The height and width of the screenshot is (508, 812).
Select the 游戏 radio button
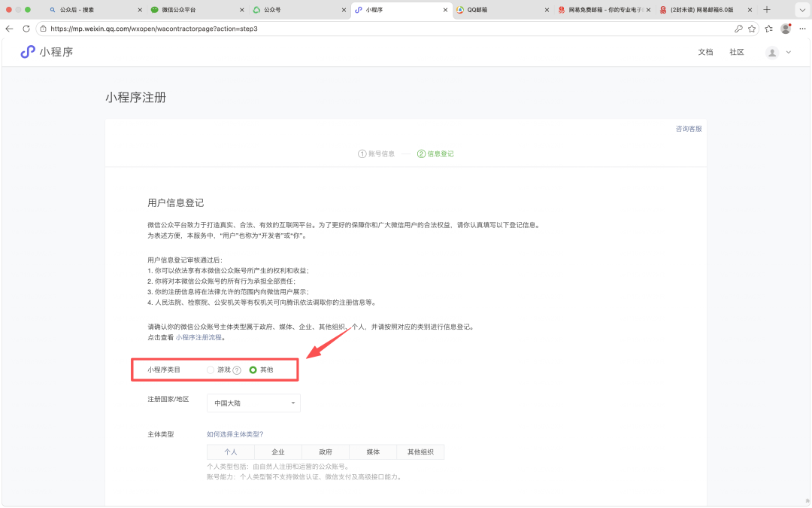211,370
